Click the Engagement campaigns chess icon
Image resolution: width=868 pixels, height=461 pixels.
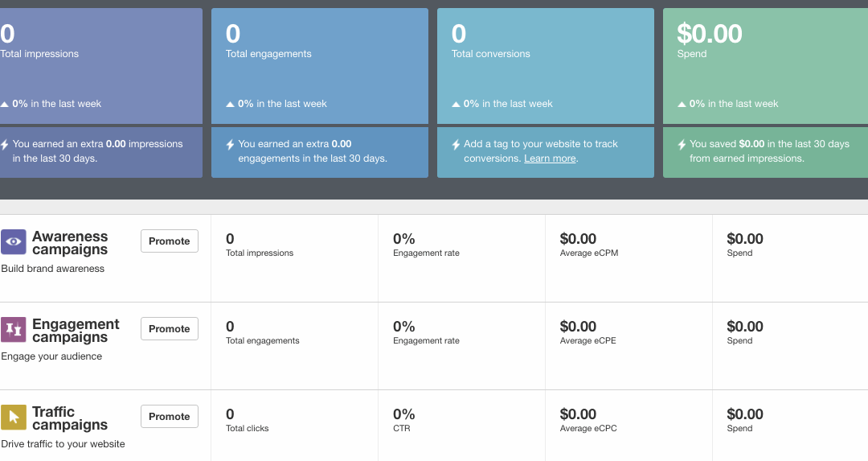tap(14, 330)
